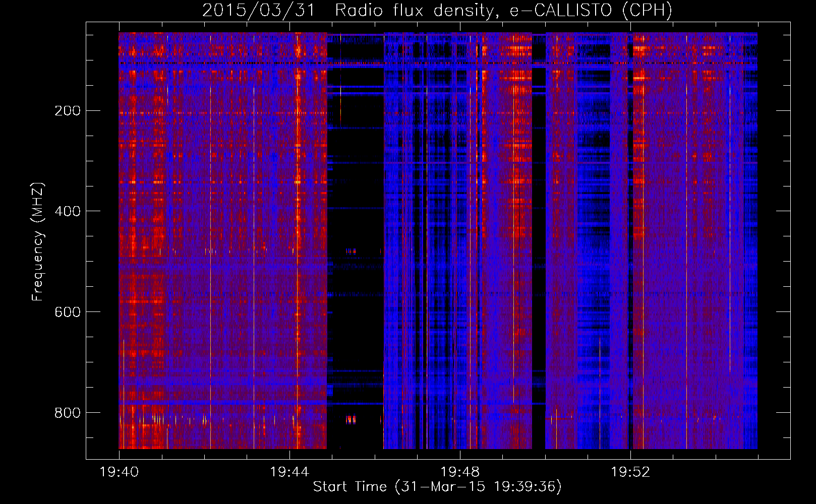Image resolution: width=816 pixels, height=504 pixels.
Task: Click the "Frequency (MHZ)" axis label
Action: tap(38, 242)
